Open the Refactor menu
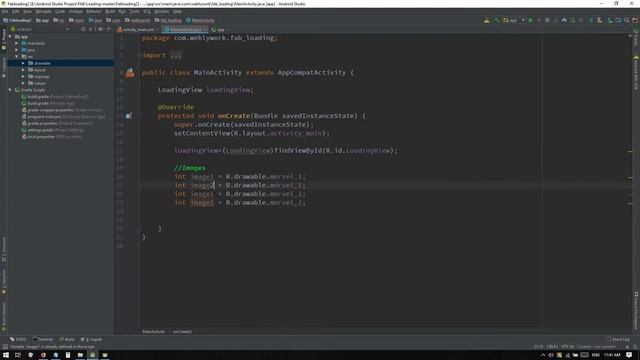Screen dimensions: 640x360 click(94, 11)
